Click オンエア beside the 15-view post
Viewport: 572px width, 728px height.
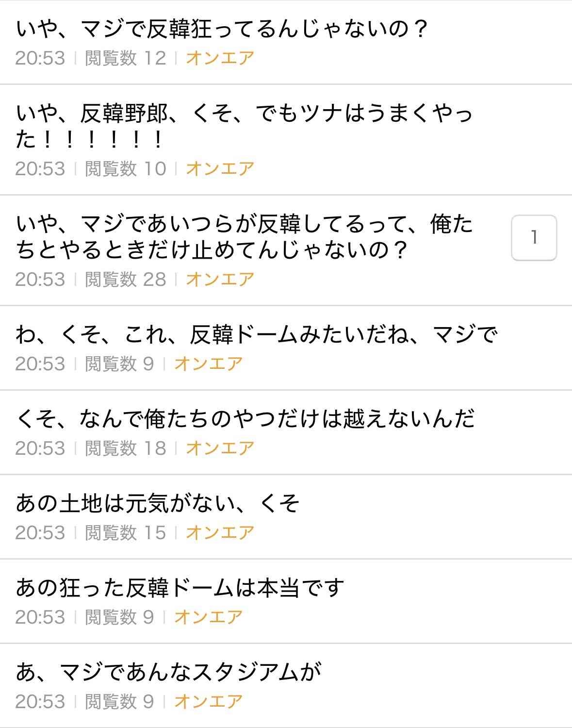[x=220, y=533]
